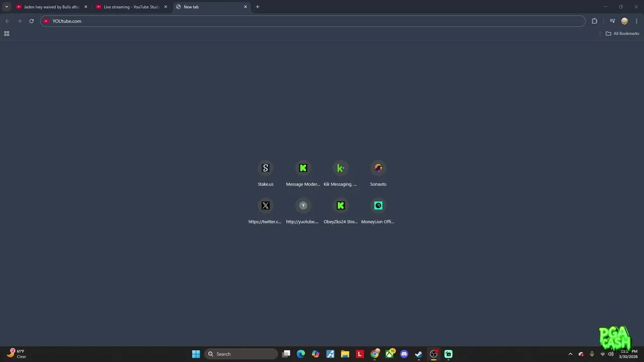
Task: Open OBS Studio from the taskbar
Action: [x=434, y=354]
